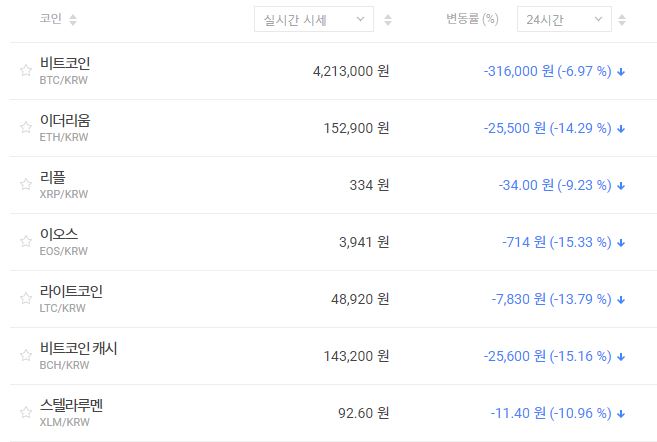Sort by price using arrows beside 실시간 시세

tap(388, 20)
